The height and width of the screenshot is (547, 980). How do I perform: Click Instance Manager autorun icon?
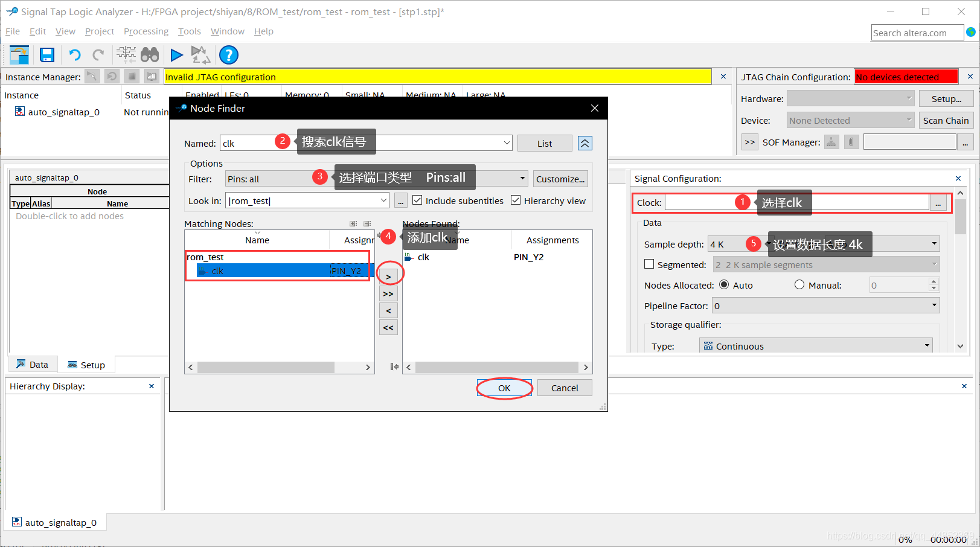112,77
